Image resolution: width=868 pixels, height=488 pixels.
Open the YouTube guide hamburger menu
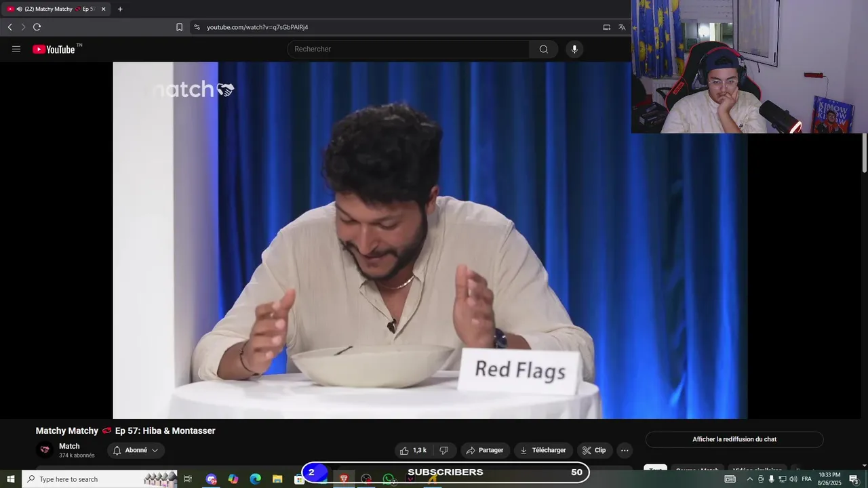point(16,49)
